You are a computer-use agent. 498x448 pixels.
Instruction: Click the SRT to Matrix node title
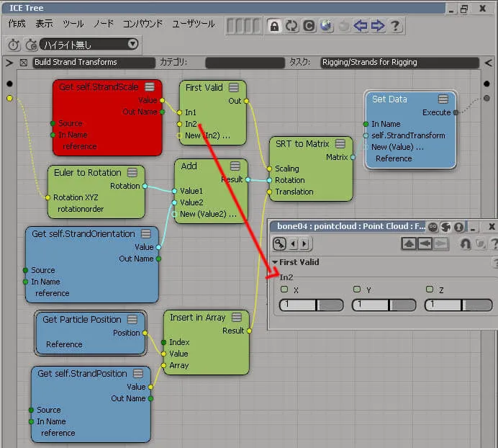coord(302,144)
